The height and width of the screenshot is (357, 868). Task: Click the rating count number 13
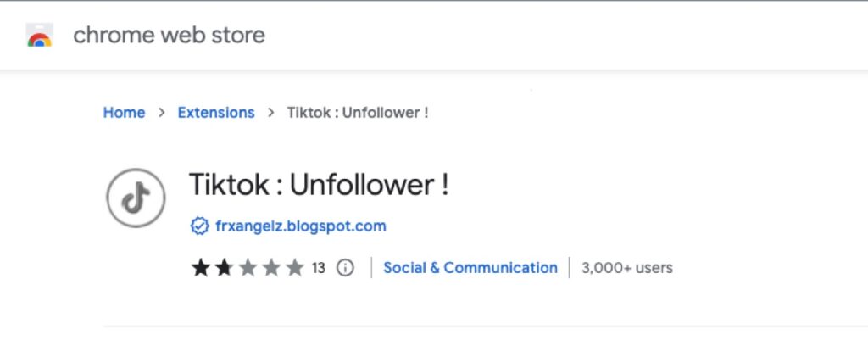[x=319, y=268]
